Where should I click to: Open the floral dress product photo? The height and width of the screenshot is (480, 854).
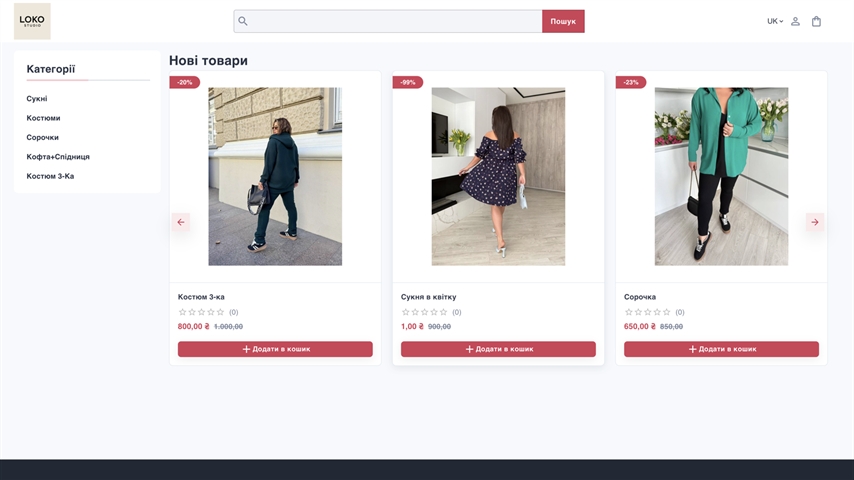click(498, 176)
